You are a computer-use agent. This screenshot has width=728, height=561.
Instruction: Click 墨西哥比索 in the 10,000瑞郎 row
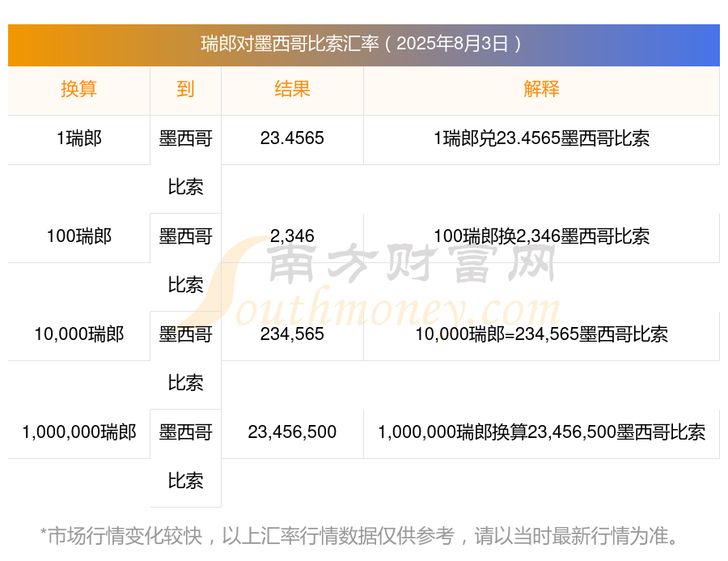[x=185, y=359]
